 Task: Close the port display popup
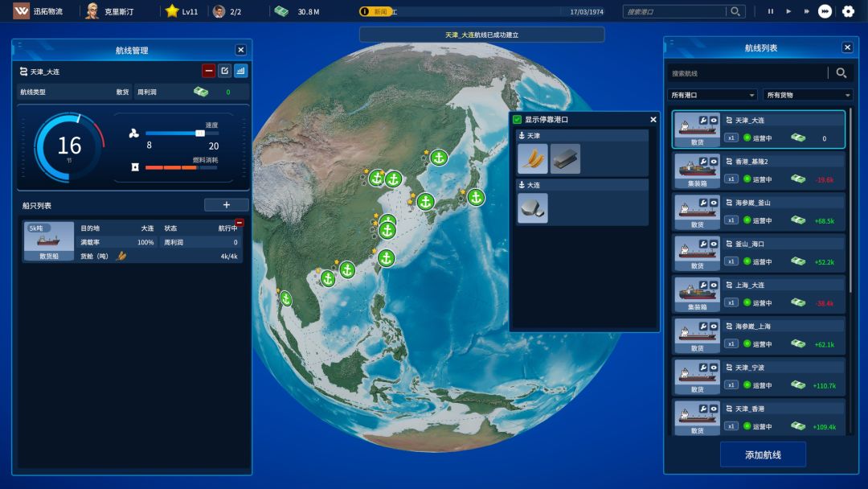point(653,119)
